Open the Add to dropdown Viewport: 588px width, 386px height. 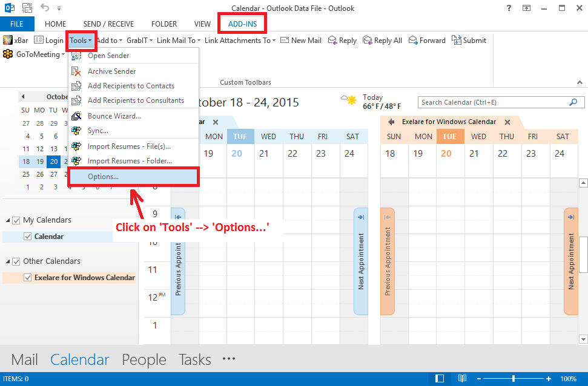(109, 41)
